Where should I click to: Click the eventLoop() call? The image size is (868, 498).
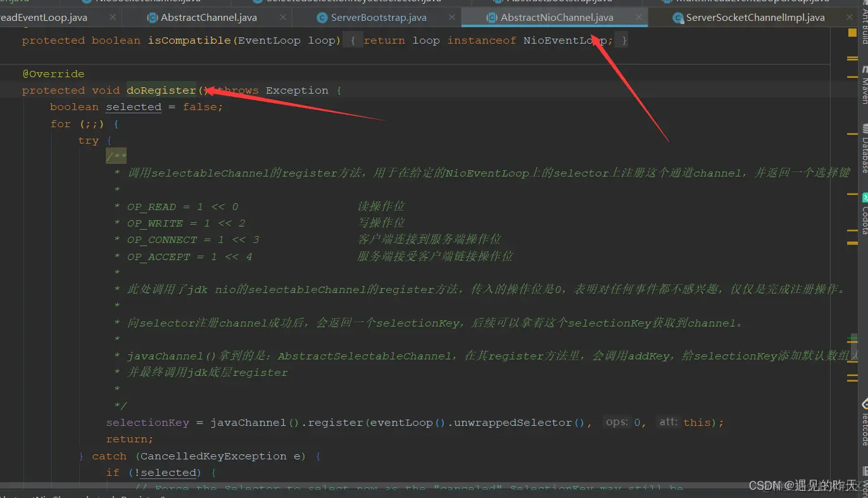click(408, 423)
